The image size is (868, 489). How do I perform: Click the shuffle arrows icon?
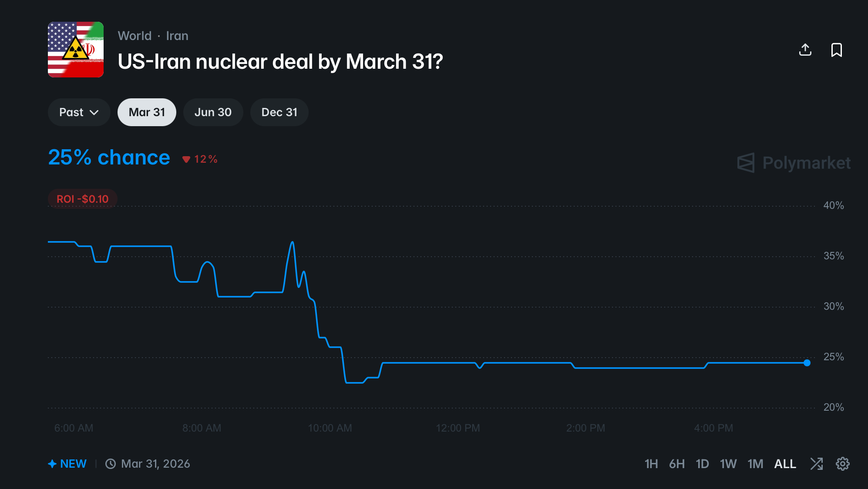click(817, 464)
